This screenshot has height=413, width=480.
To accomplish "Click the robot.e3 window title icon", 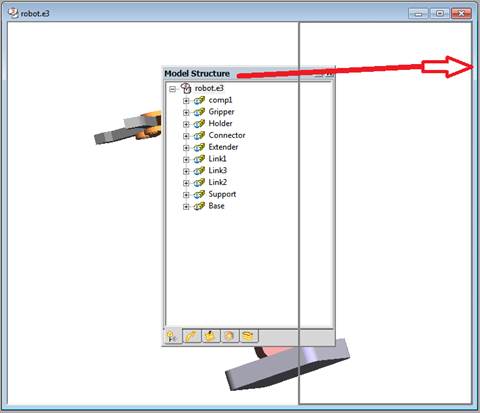I will click(x=13, y=13).
